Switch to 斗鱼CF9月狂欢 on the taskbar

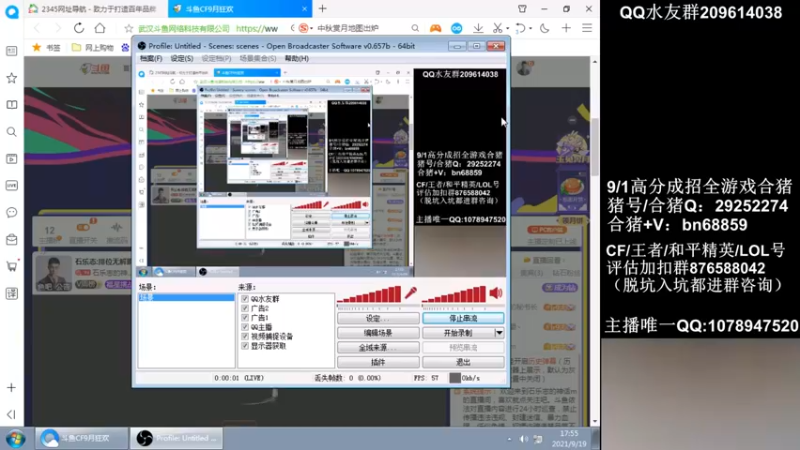click(x=82, y=438)
